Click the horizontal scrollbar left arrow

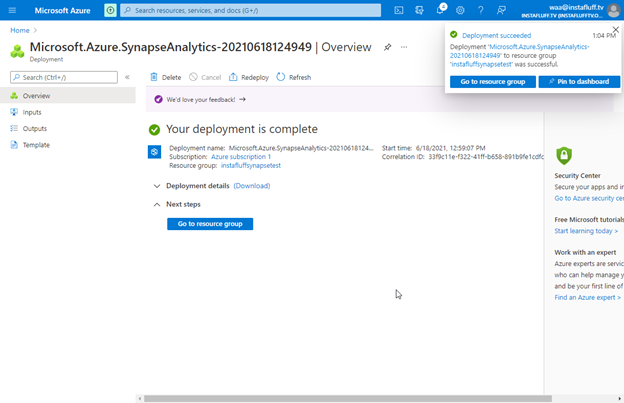click(139, 399)
